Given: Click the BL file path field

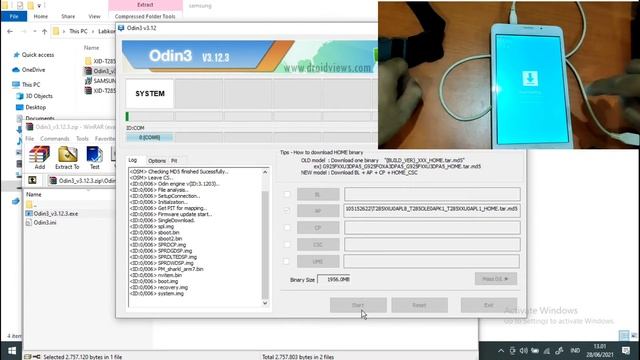Looking at the screenshot, I should click(432, 194).
